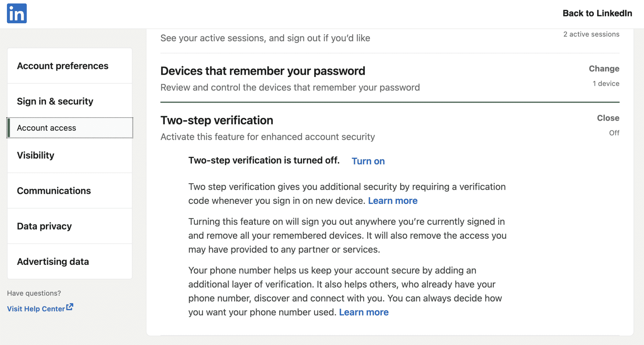
Task: Open the Account preferences section
Action: pyautogui.click(x=69, y=66)
